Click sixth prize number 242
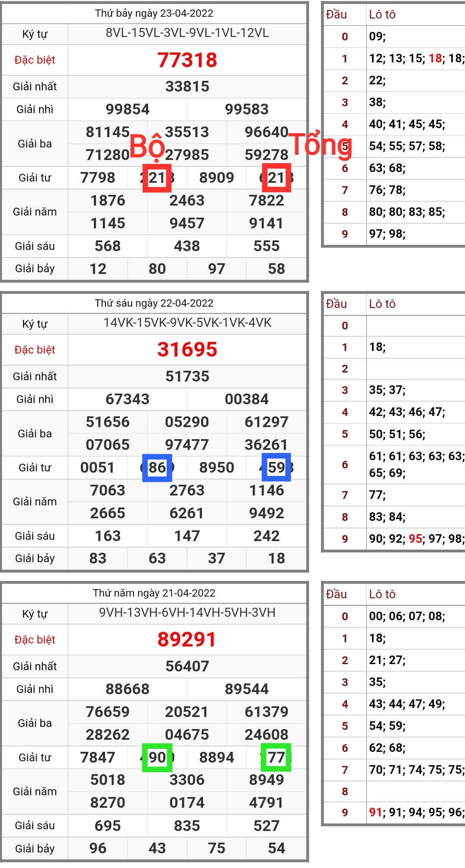465x868 pixels. (267, 536)
